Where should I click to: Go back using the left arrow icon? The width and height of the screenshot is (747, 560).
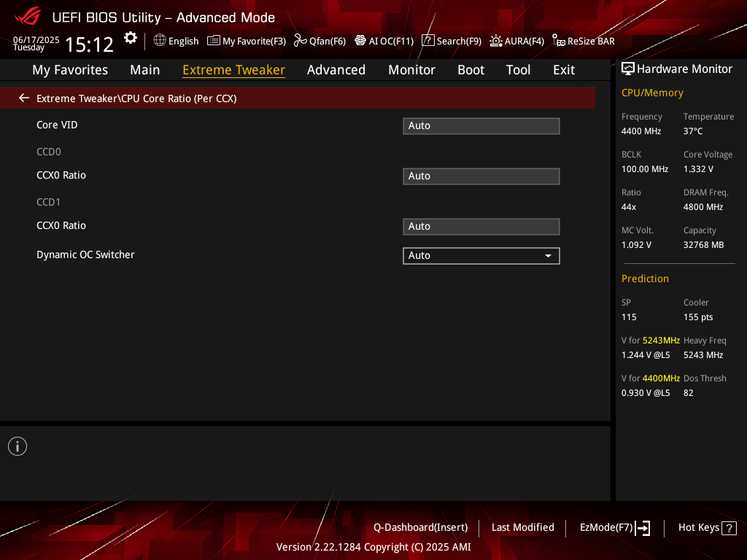(24, 98)
